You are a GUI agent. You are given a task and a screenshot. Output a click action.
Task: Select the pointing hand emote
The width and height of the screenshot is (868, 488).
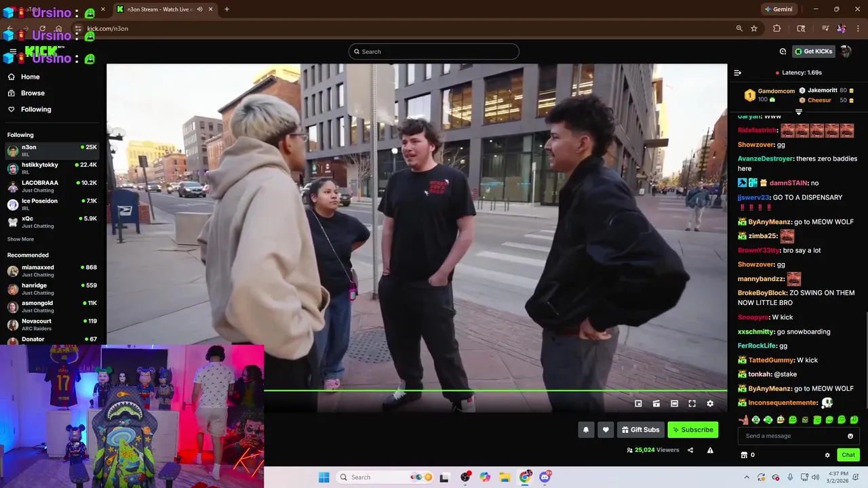(x=743, y=420)
